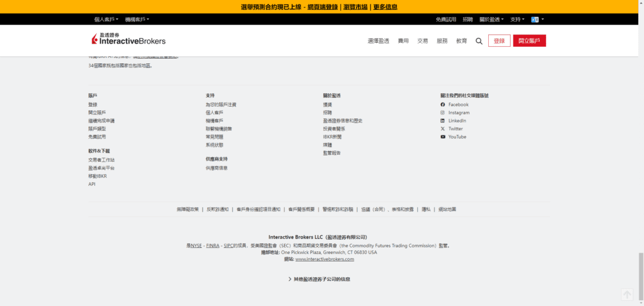
Task: Expand the 關於盈透 top-bar dropdown
Action: click(x=492, y=19)
